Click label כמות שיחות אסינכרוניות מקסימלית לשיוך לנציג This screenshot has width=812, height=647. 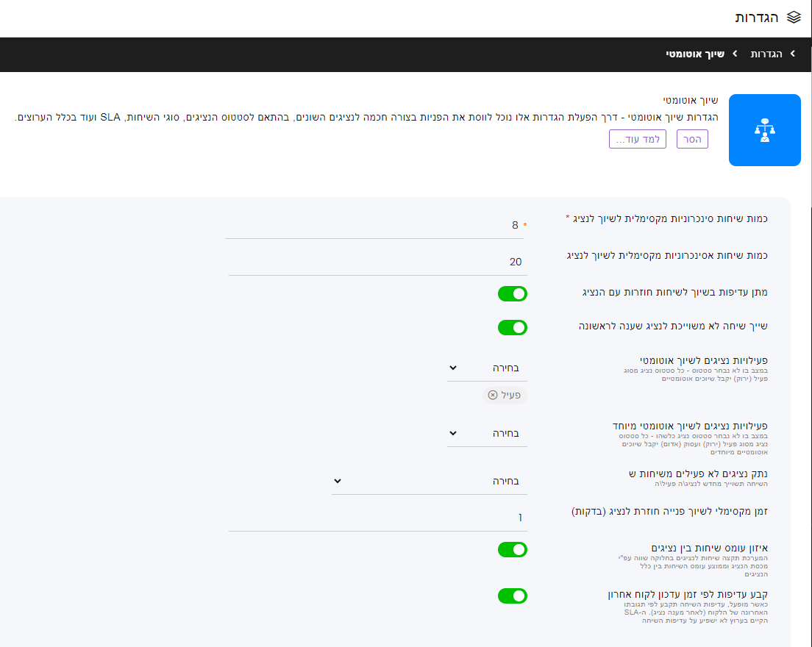tap(667, 256)
